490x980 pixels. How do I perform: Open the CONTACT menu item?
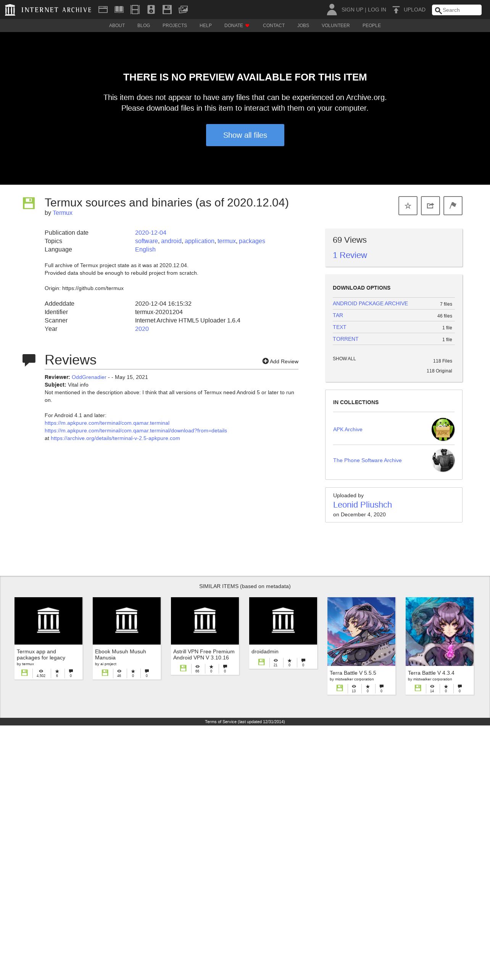(274, 26)
